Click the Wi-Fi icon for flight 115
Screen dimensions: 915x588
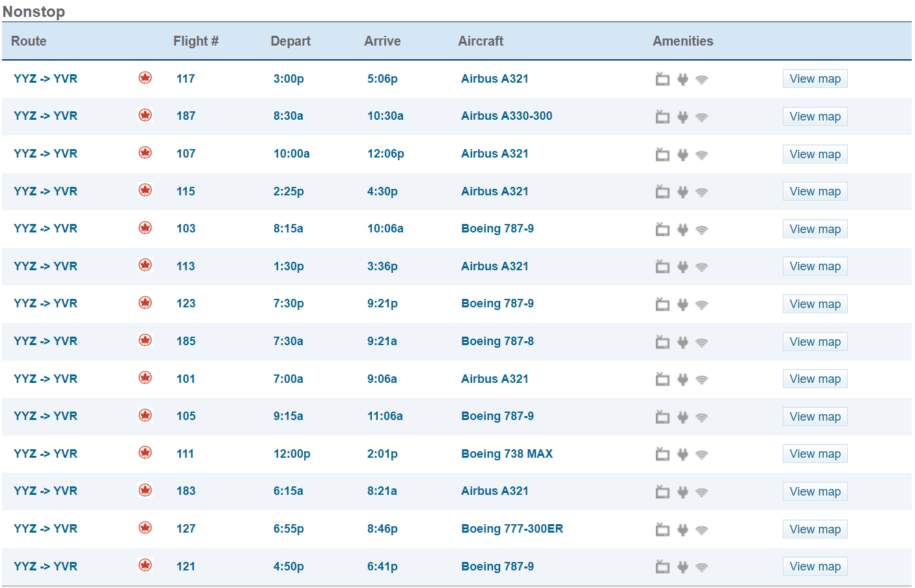[x=701, y=192]
